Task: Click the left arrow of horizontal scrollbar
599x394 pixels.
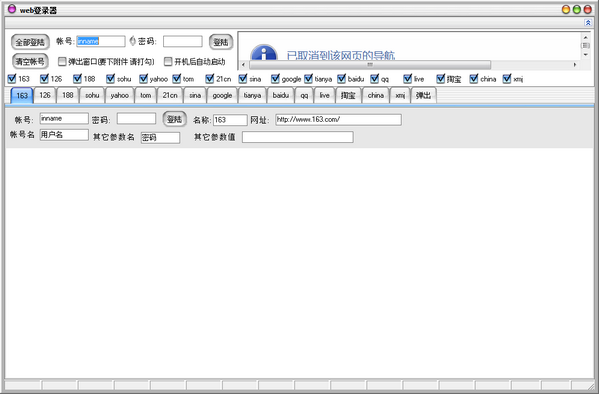Action: (x=243, y=65)
